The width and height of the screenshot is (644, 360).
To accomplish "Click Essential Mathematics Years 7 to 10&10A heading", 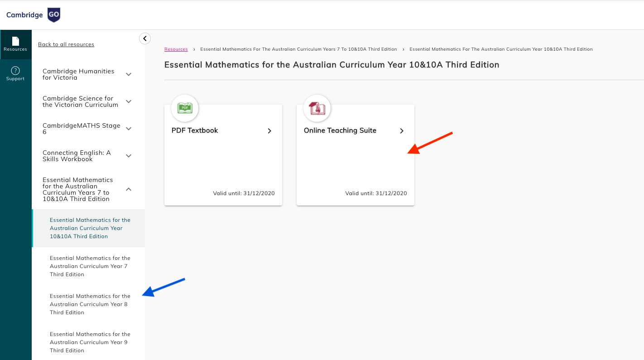I will pyautogui.click(x=78, y=189).
